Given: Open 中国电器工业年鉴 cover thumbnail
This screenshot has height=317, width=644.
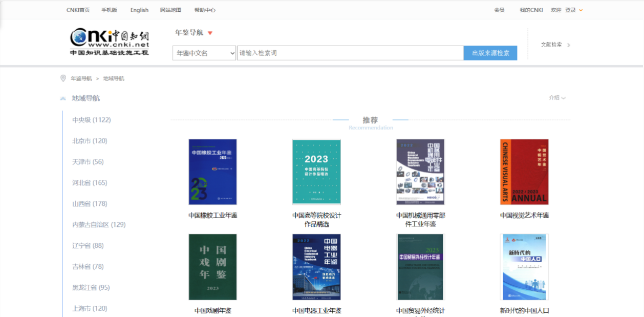Looking at the screenshot, I should (x=316, y=267).
